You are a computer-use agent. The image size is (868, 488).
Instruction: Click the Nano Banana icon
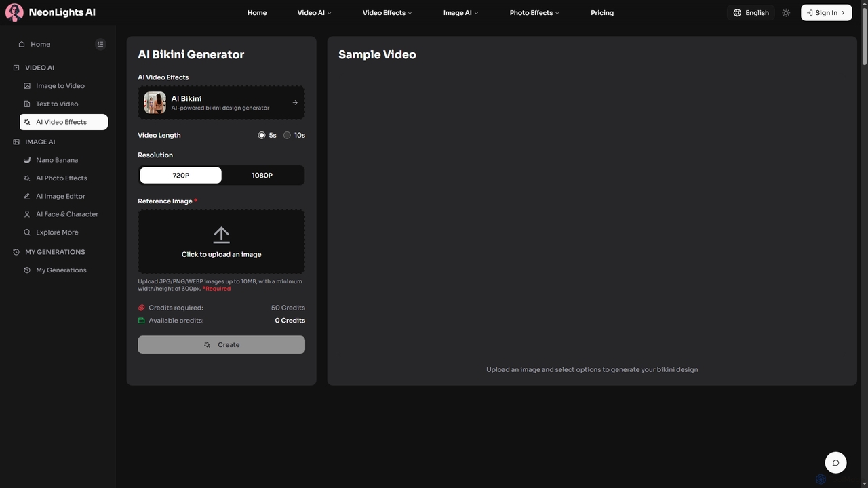(x=27, y=160)
